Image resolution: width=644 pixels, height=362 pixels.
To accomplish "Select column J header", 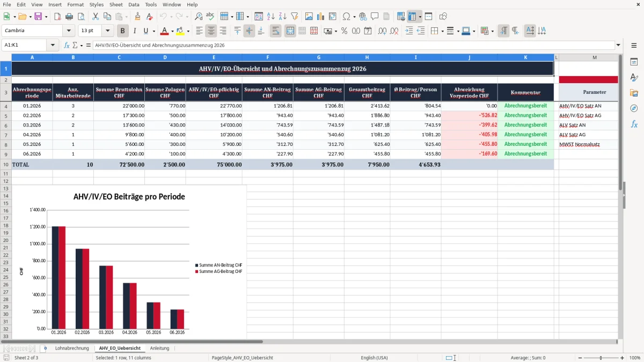I will pos(469,57).
